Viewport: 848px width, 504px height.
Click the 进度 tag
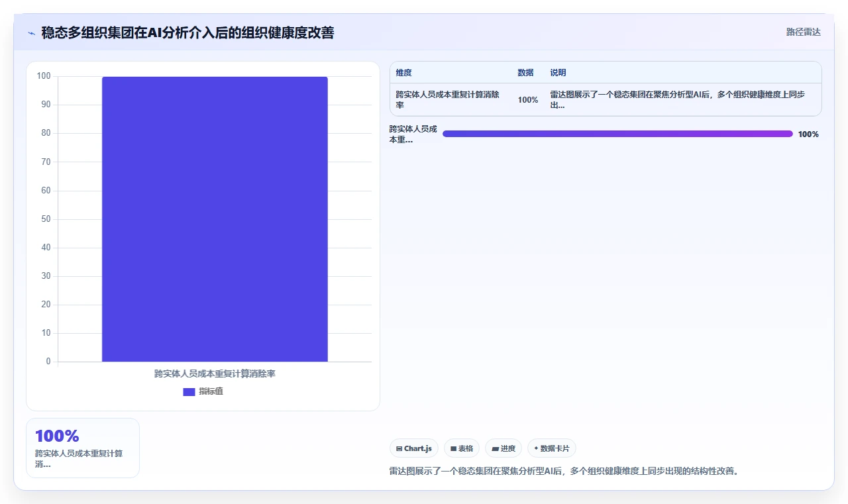pyautogui.click(x=503, y=448)
